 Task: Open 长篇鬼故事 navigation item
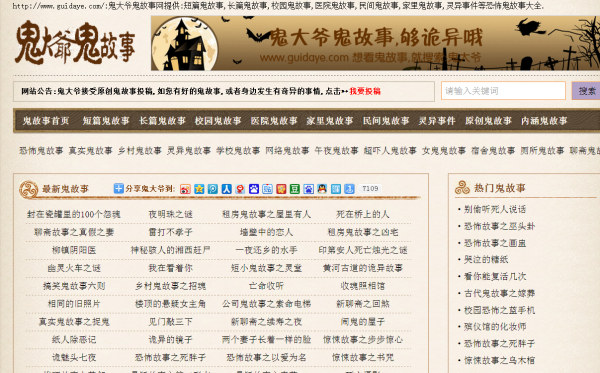click(x=162, y=121)
